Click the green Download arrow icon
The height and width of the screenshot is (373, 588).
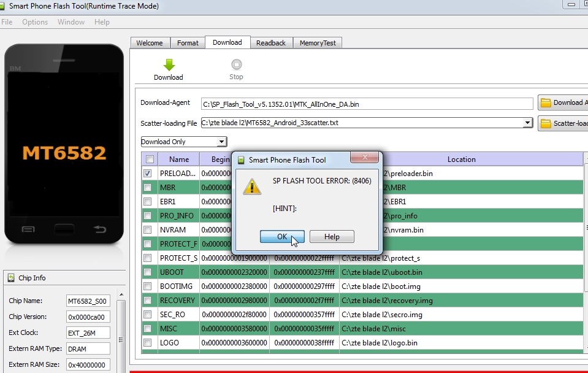(169, 65)
